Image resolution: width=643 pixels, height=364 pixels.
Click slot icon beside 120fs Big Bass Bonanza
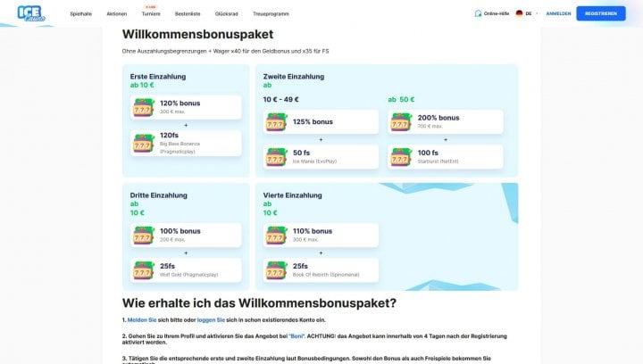[x=143, y=143]
